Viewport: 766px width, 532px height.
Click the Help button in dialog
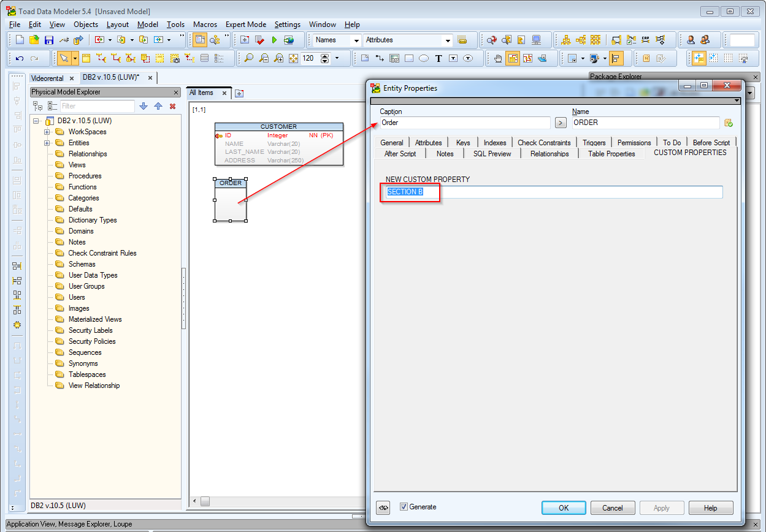711,507
